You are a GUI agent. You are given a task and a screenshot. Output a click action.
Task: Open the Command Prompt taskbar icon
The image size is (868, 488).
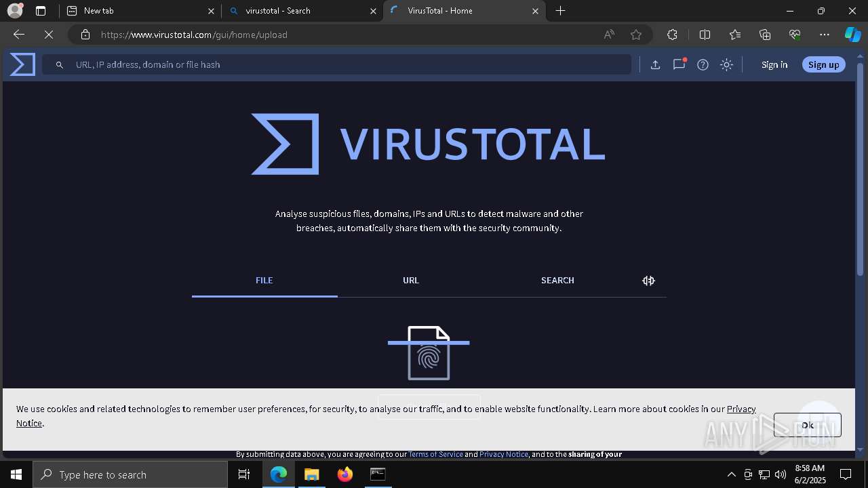tap(378, 474)
